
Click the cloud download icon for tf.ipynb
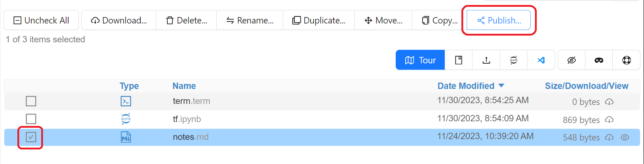click(609, 120)
